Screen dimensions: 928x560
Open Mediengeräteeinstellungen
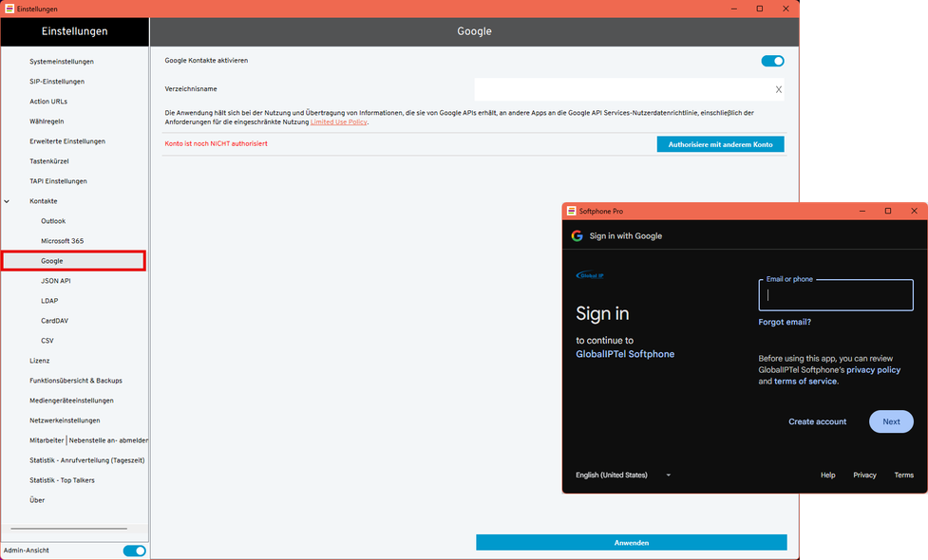click(71, 401)
